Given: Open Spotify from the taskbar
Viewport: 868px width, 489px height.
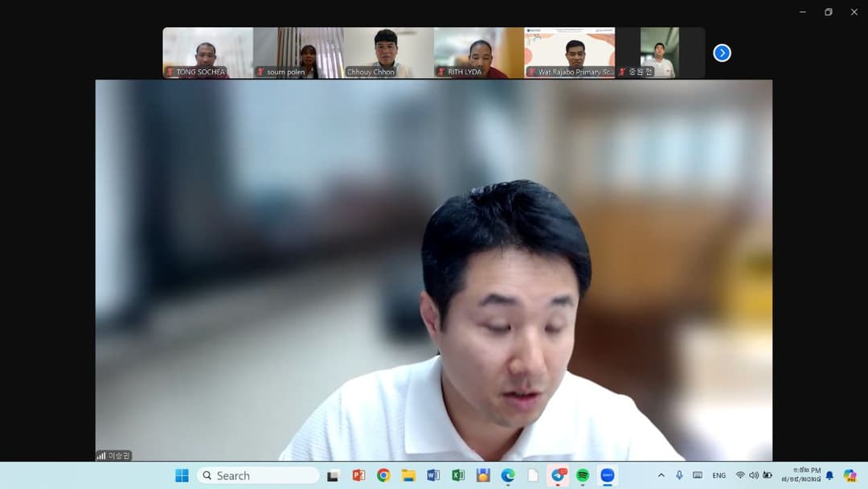Looking at the screenshot, I should [583, 475].
